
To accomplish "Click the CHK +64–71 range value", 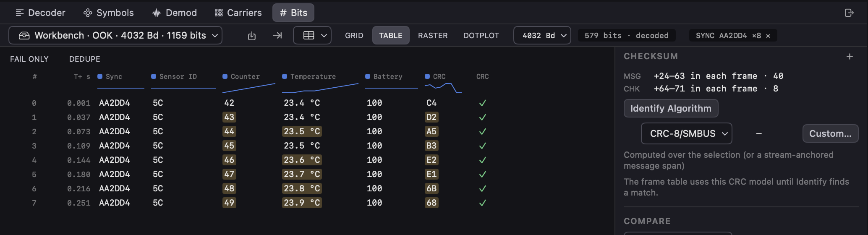I will pos(716,89).
